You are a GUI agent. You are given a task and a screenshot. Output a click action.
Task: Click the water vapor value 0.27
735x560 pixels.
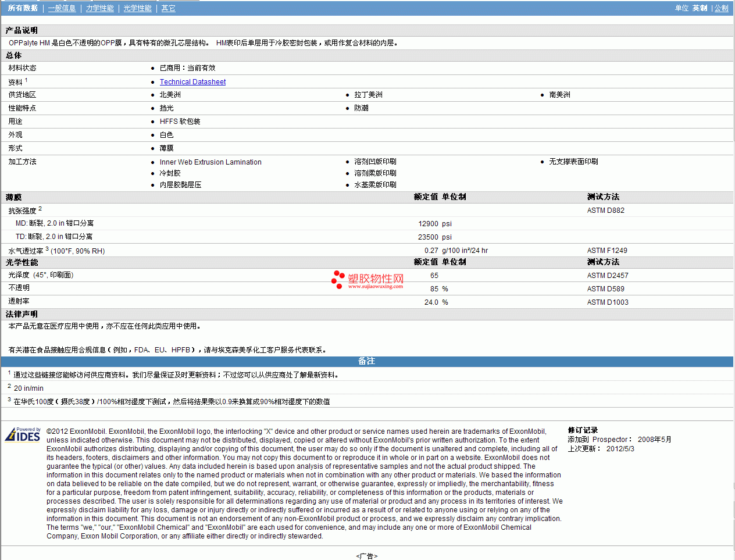click(431, 251)
